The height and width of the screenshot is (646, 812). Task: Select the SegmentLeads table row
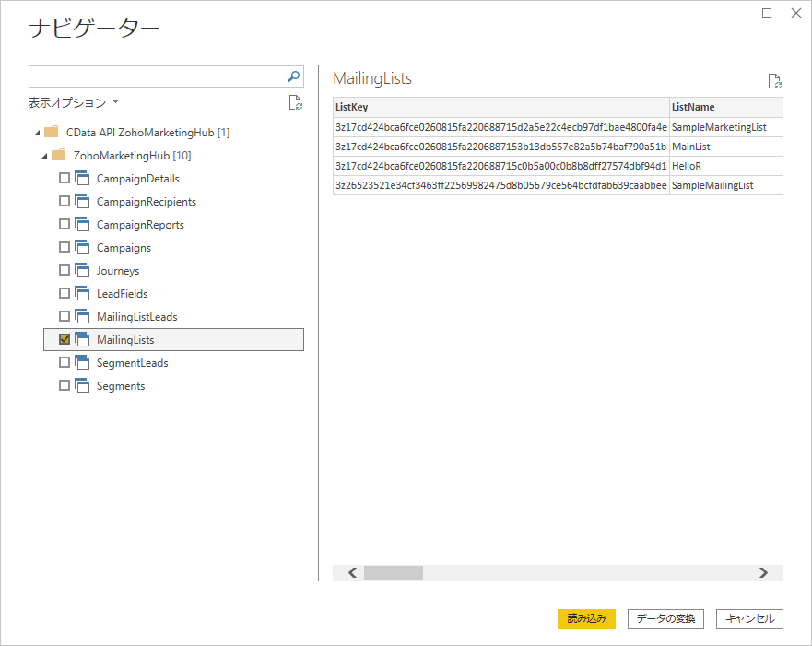coord(173,362)
